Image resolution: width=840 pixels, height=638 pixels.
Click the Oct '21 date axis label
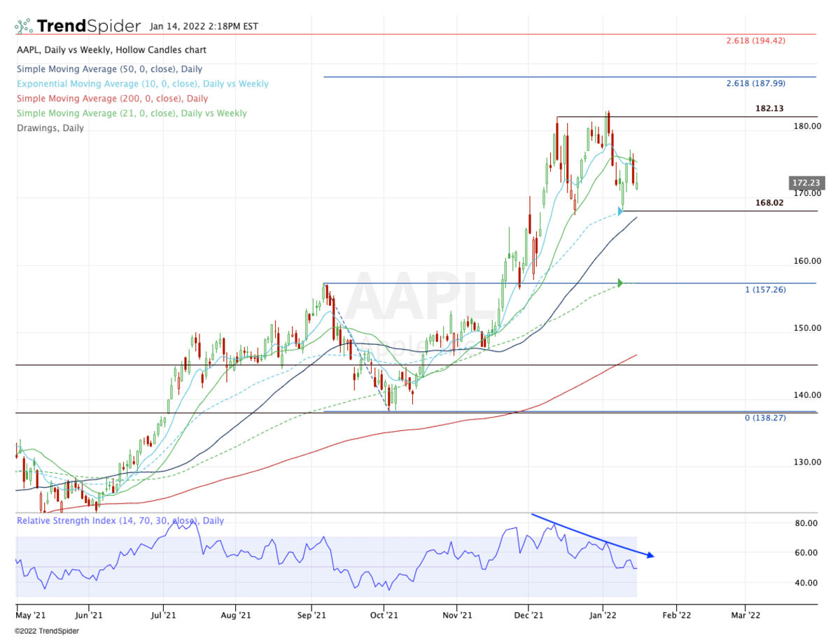[x=384, y=616]
